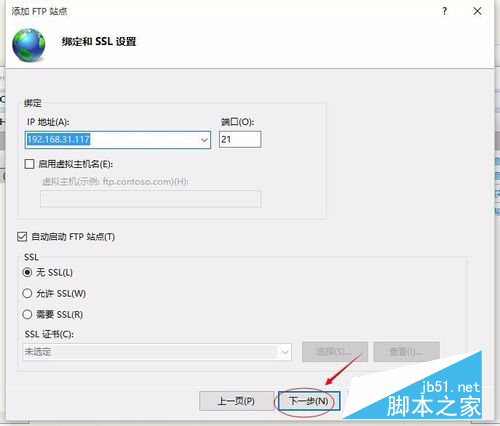Screen dimensions: 500x426
Task: Click the IP 地址(A): label
Action: [x=48, y=122]
